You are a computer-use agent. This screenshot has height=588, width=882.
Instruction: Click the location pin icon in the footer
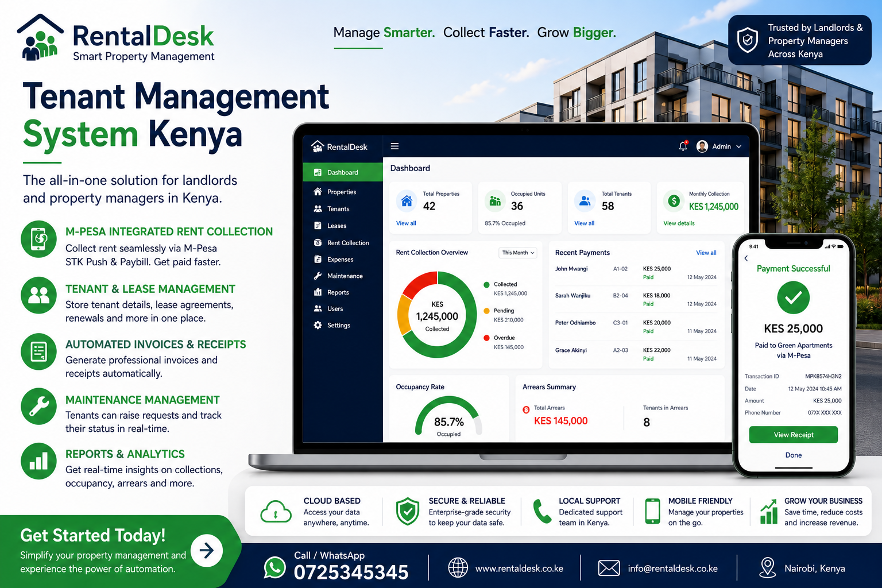click(767, 567)
